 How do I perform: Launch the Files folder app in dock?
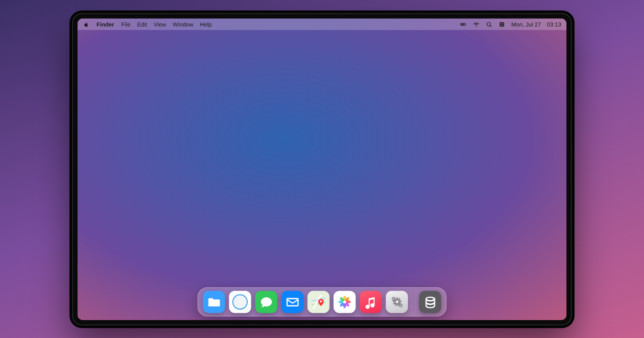214,302
